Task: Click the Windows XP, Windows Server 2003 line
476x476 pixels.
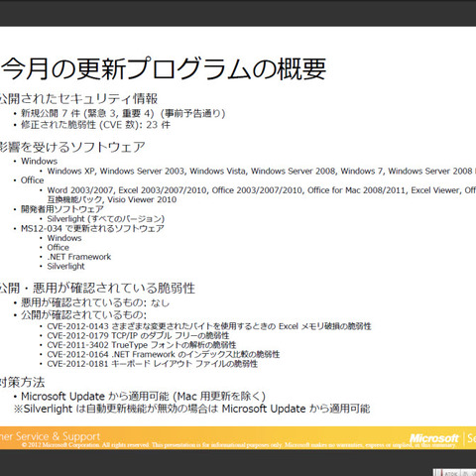Action: [262, 172]
